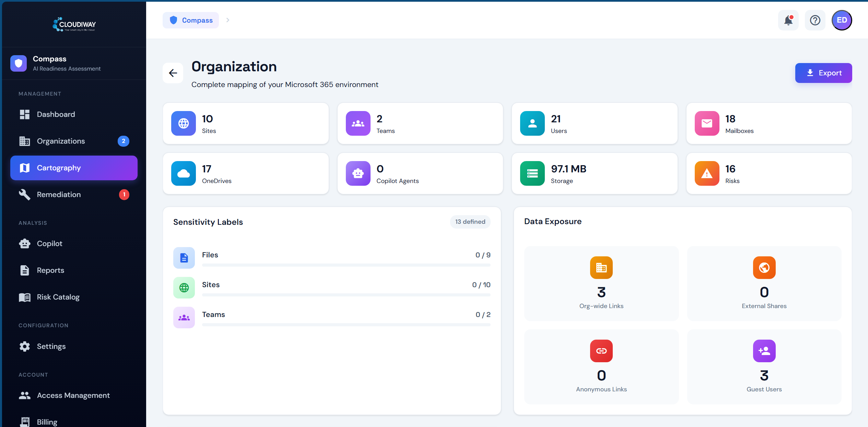Viewport: 868px width, 427px height.
Task: Open Organizations in the sidebar
Action: click(74, 141)
